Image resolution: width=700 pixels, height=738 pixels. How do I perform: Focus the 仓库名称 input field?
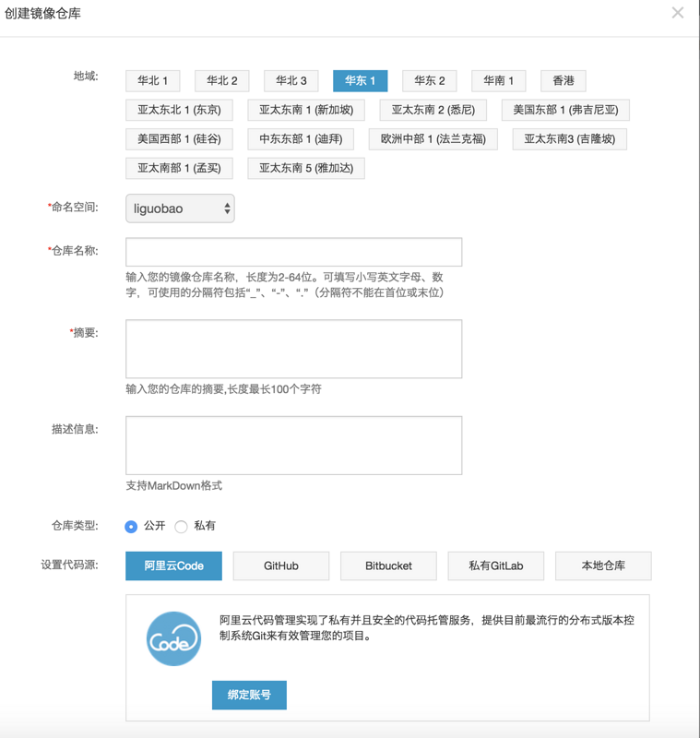(293, 252)
